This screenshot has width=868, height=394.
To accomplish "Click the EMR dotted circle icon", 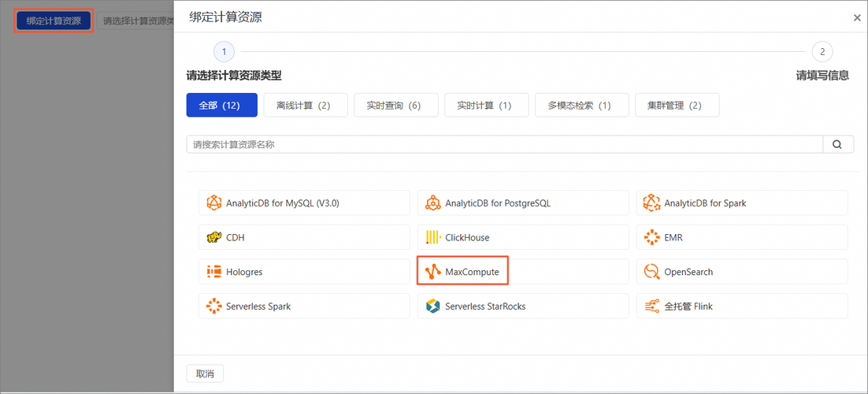I will (652, 238).
